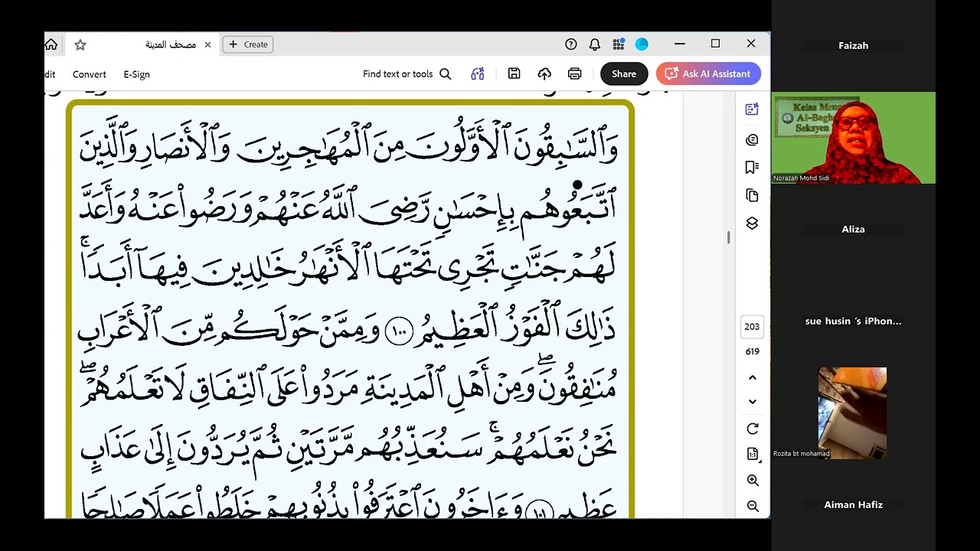Open the page fit 1:1 display options
This screenshot has width=980, height=551.
[753, 455]
